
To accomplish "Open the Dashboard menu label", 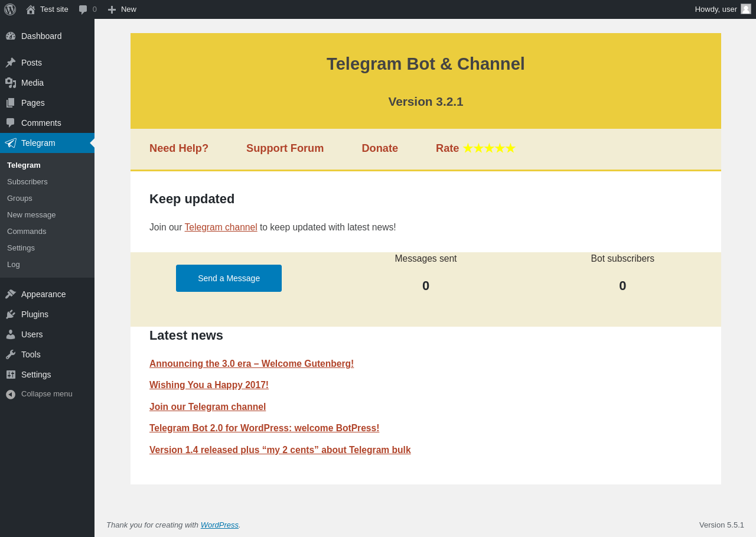I will tap(41, 36).
